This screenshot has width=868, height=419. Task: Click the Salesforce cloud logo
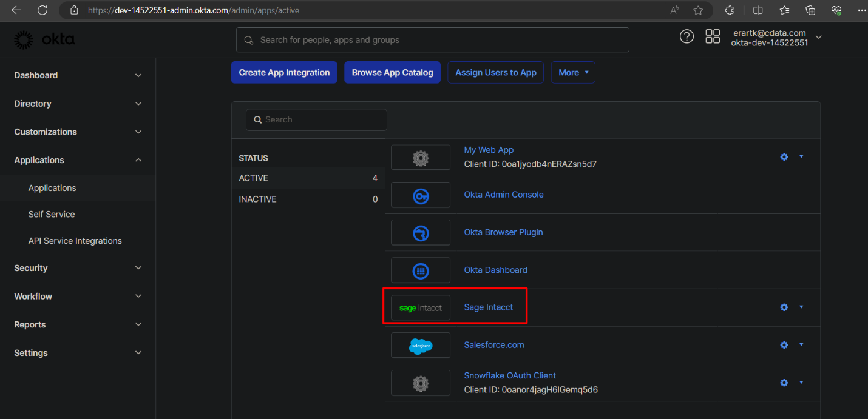(x=421, y=345)
